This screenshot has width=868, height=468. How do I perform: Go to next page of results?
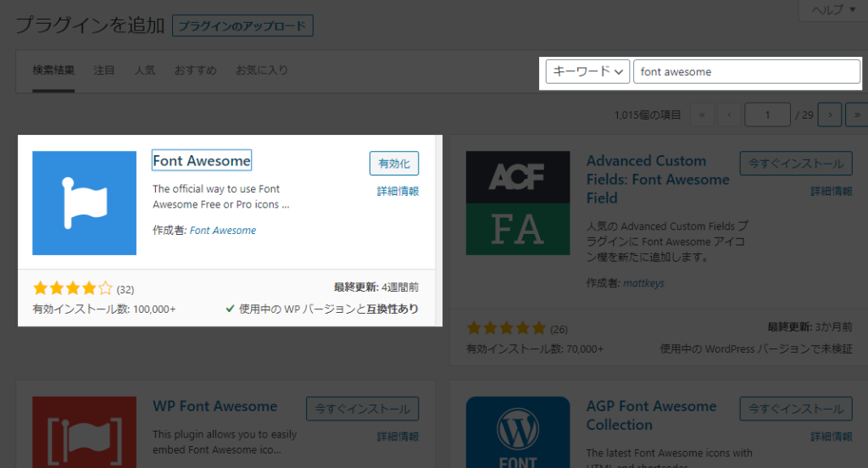831,114
